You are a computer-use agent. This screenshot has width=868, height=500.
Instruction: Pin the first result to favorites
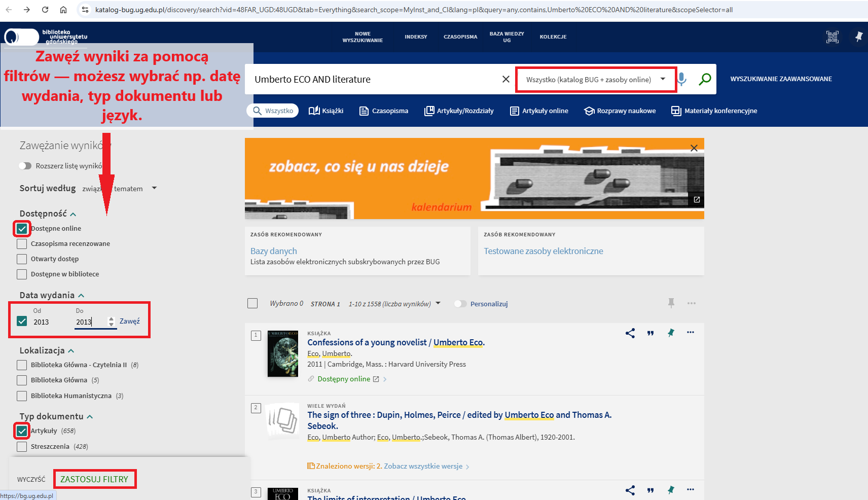coord(671,333)
